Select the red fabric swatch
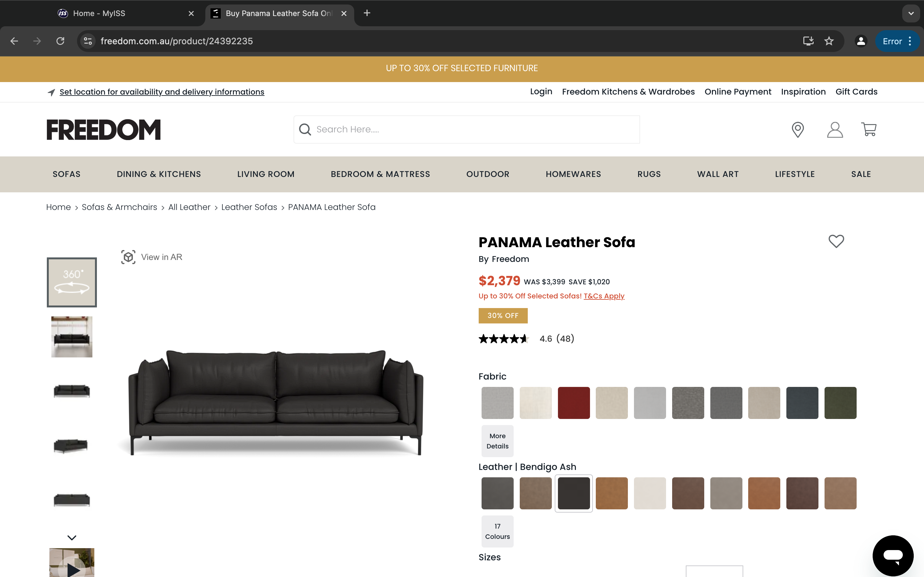924x577 pixels. [574, 403]
